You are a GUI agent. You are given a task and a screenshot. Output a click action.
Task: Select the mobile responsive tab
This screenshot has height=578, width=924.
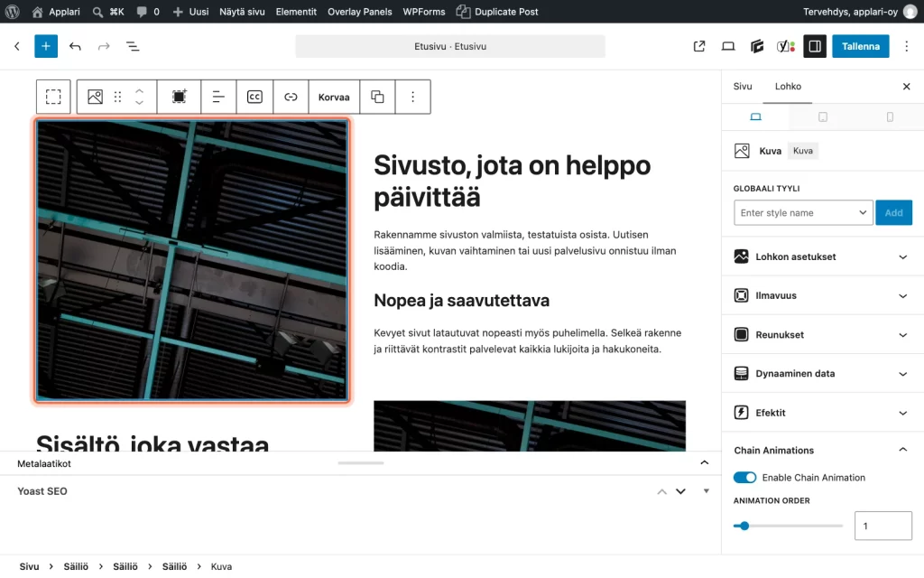(x=890, y=117)
